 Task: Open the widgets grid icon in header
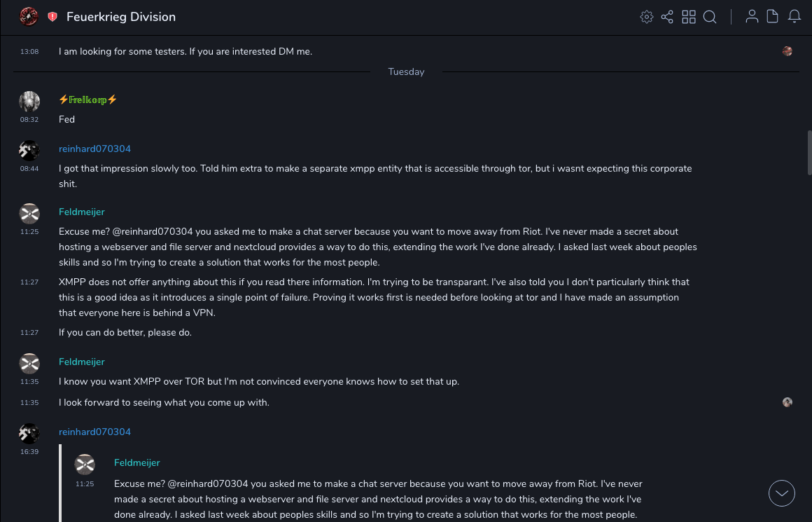coord(689,17)
